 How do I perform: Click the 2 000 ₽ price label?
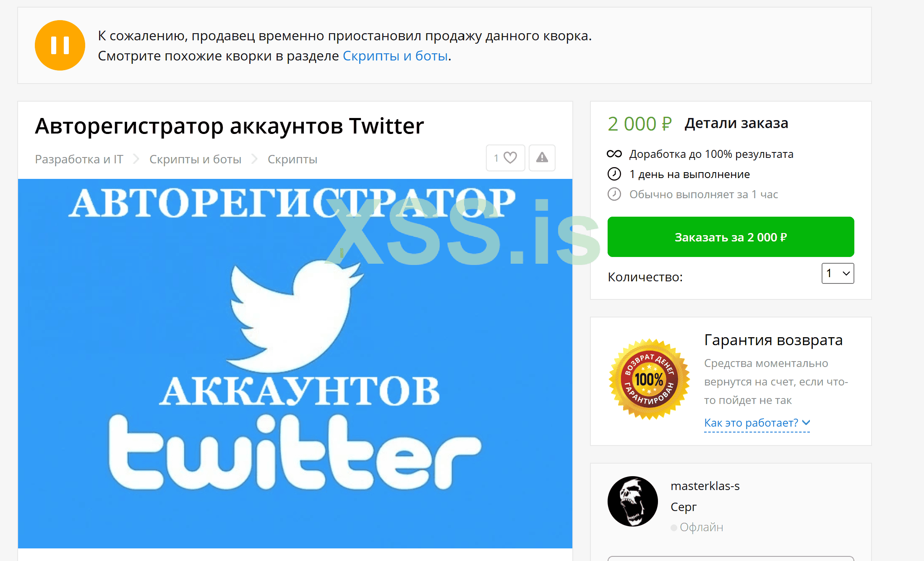[x=639, y=124]
